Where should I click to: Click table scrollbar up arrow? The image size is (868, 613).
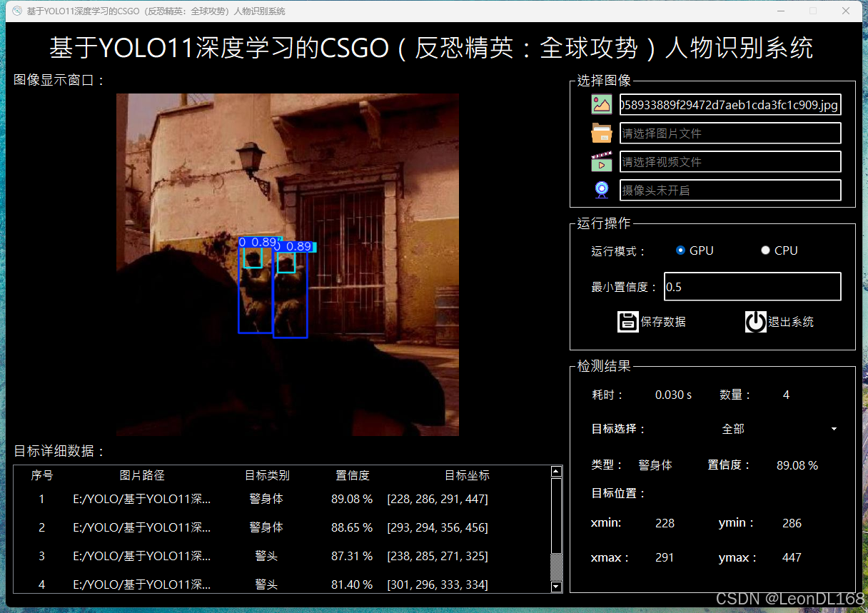[x=557, y=472]
